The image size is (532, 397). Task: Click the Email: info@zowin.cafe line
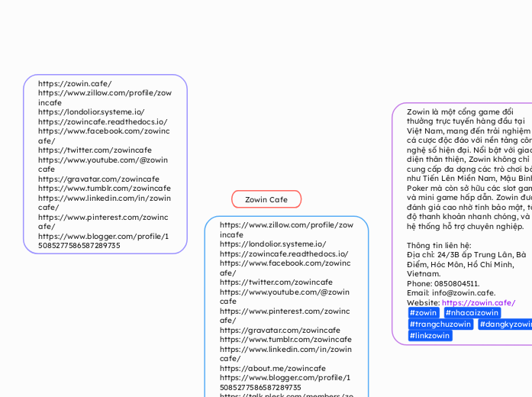451,292
